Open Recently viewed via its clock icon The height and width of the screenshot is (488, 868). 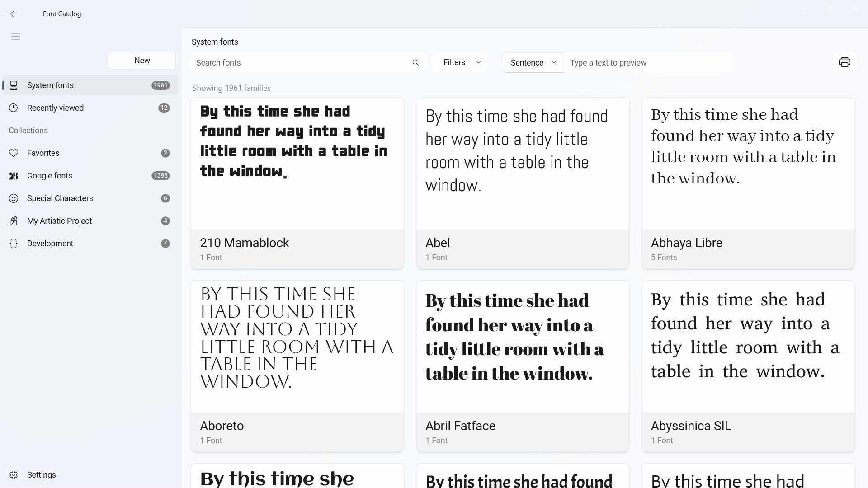click(x=14, y=108)
